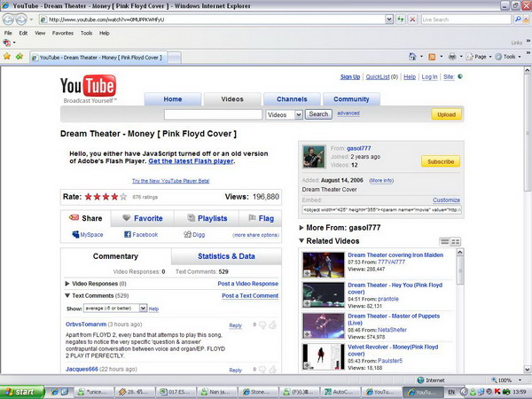Share video on Digg
This screenshot has width=532, height=399.
[x=194, y=234]
